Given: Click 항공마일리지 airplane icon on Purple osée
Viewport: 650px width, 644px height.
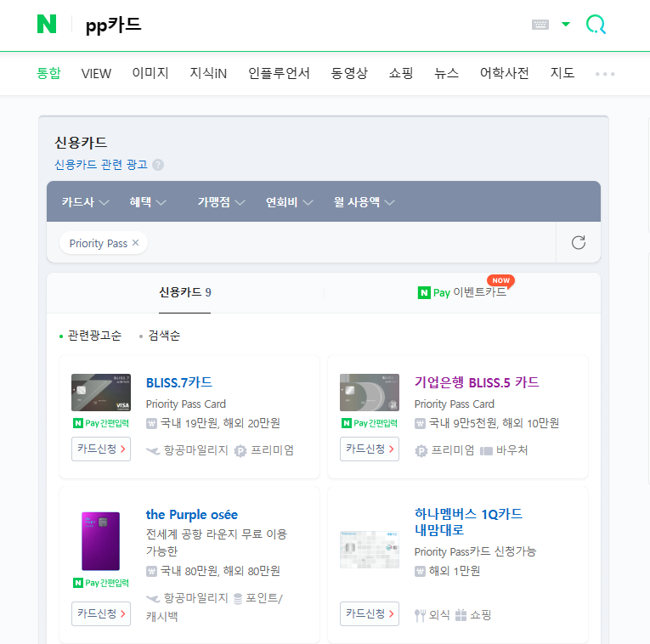Looking at the screenshot, I should (153, 598).
